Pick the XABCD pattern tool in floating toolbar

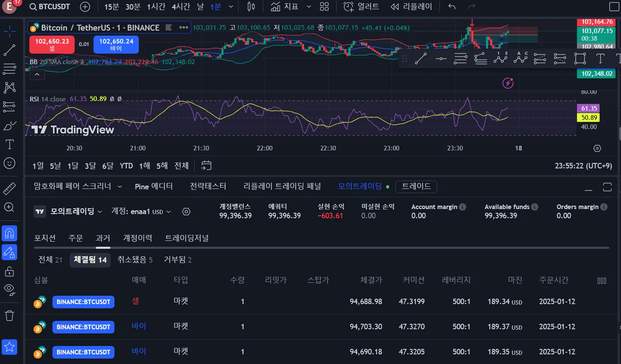point(500,59)
